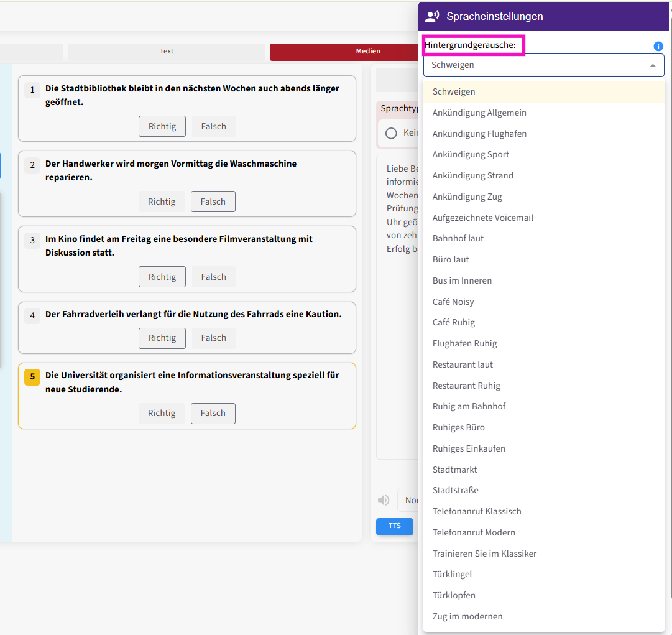Click the blue info icon beside Hintergrundgeräusche

click(x=658, y=46)
